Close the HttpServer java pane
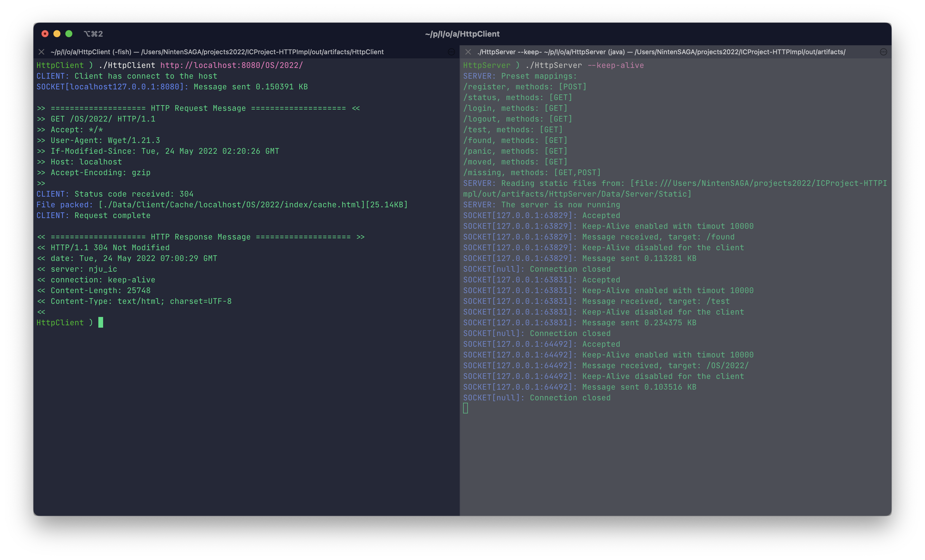This screenshot has height=560, width=925. pos(468,52)
